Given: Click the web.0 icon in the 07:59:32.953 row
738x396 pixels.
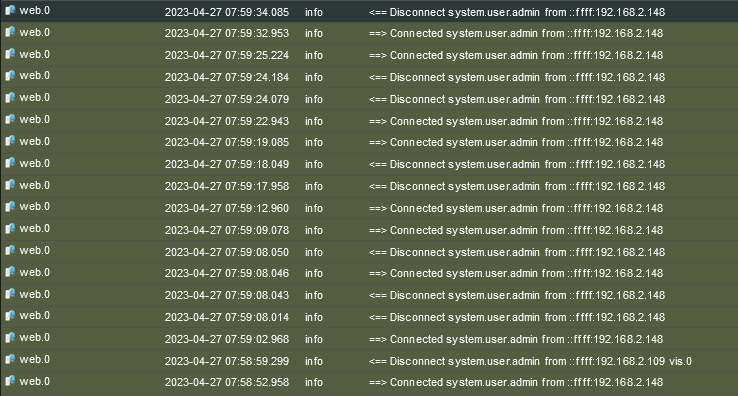Looking at the screenshot, I should [x=10, y=32].
